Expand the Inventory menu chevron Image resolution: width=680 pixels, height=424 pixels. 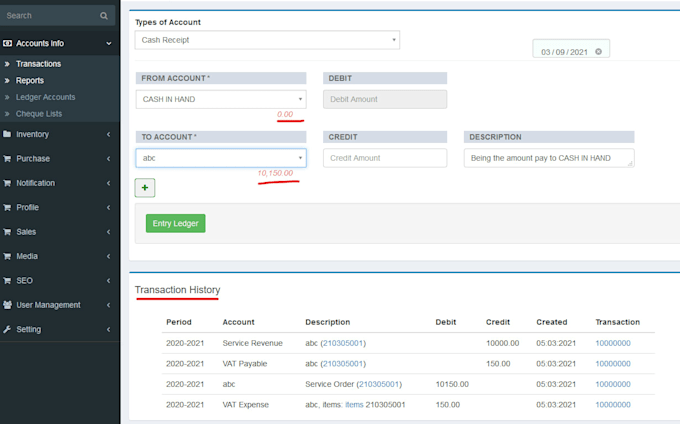pos(108,134)
